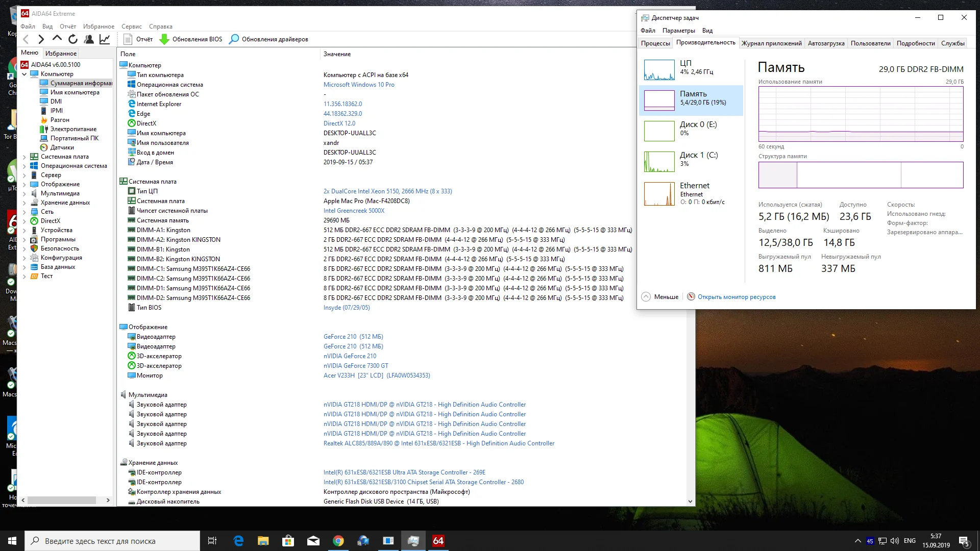Expand the Хранение данных tree node
Viewport: 980px width, 551px height.
click(x=24, y=203)
